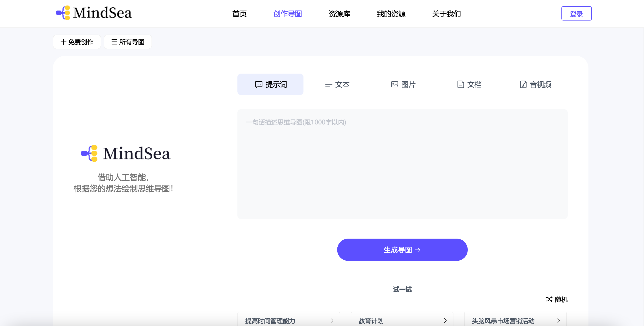Go to 我的资源 in top navigation

[x=391, y=14]
